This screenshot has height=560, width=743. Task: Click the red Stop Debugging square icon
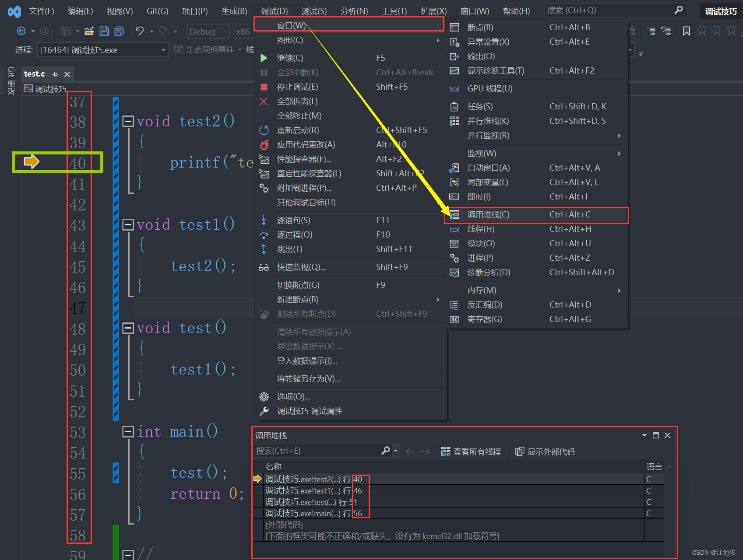264,87
